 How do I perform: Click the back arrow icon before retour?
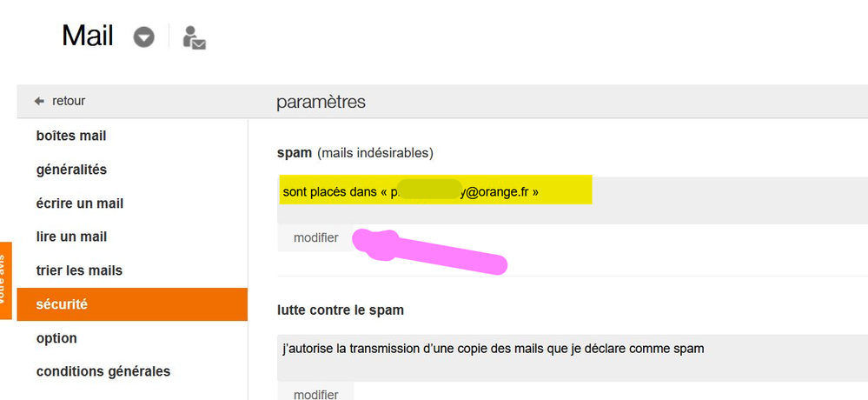tap(39, 101)
